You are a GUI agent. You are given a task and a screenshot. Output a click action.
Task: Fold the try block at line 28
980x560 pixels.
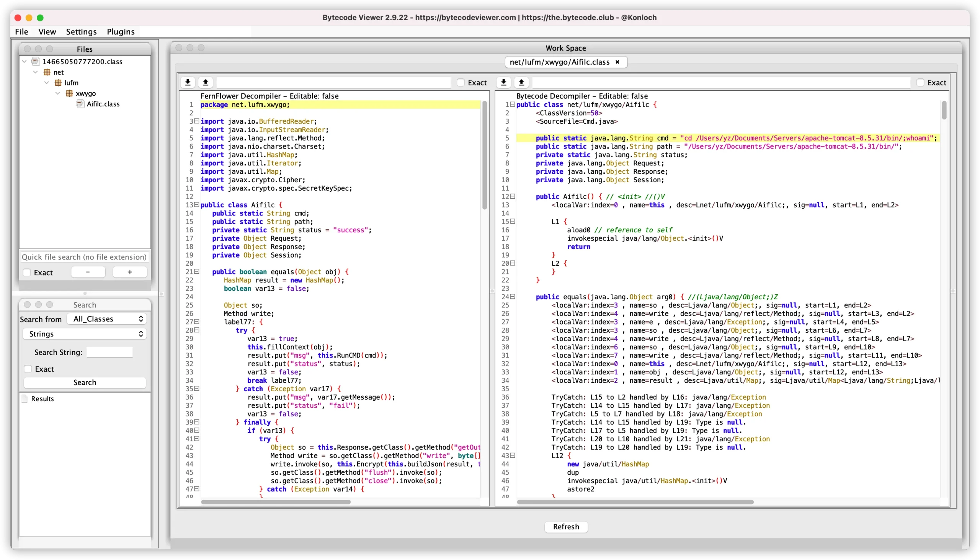pyautogui.click(x=196, y=330)
